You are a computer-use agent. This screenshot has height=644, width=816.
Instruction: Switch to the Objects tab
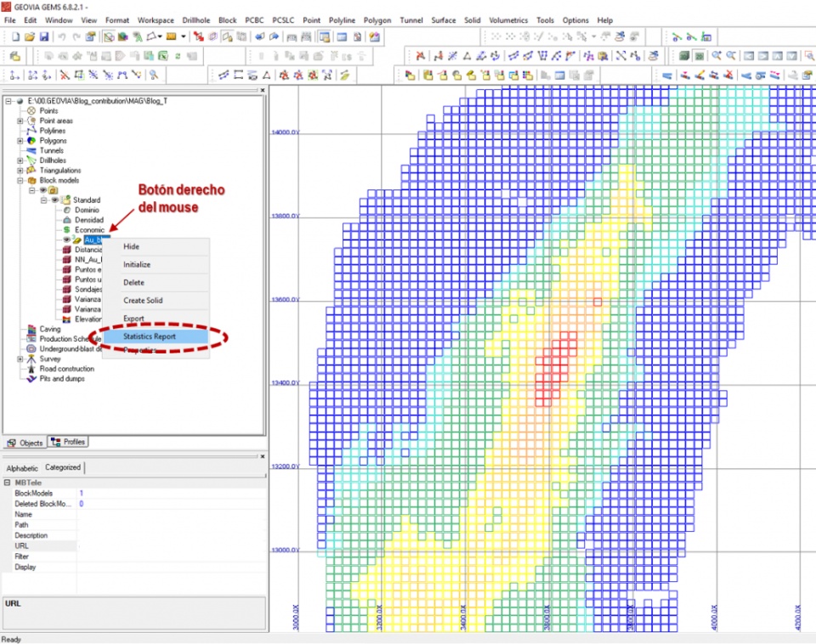pyautogui.click(x=25, y=443)
